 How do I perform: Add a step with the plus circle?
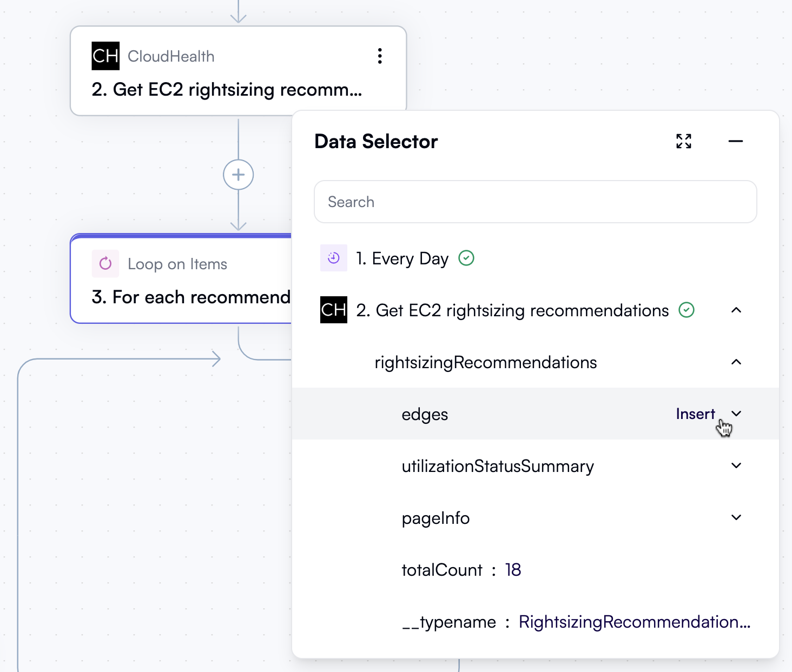click(239, 175)
